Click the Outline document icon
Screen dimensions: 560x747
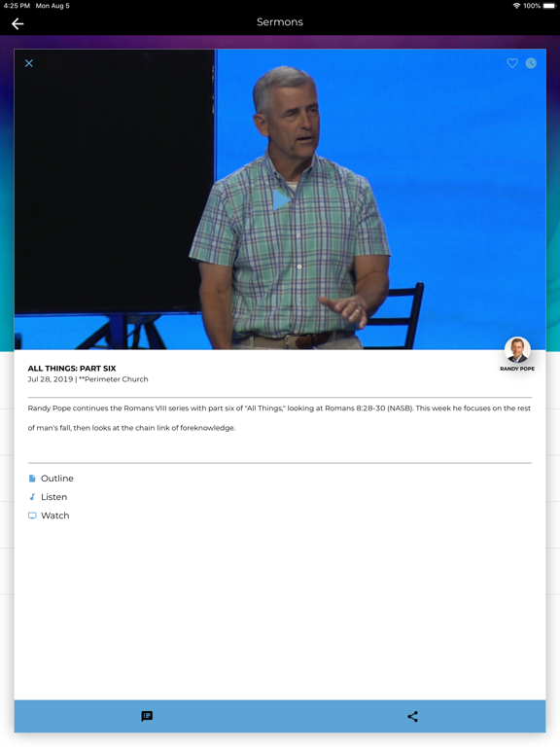tap(32, 479)
